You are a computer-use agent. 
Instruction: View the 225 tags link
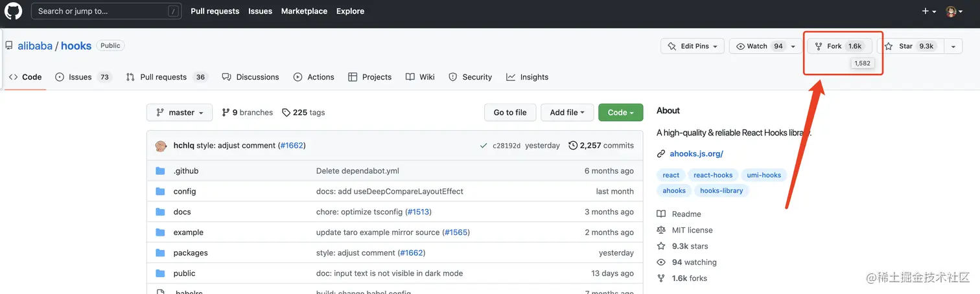click(x=303, y=113)
